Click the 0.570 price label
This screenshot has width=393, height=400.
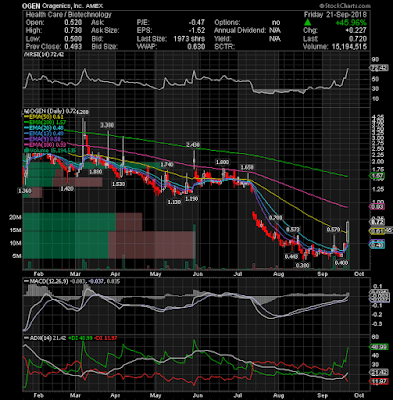click(x=333, y=229)
